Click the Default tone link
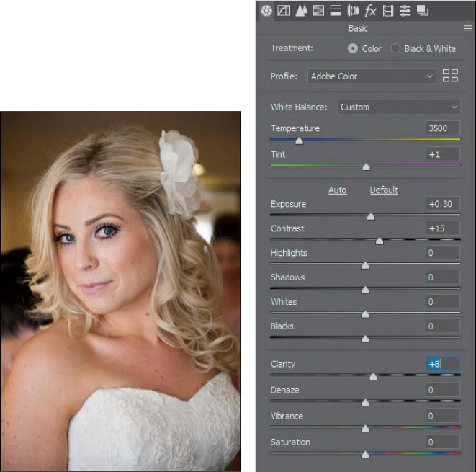This screenshot has height=472, width=476. (x=384, y=190)
